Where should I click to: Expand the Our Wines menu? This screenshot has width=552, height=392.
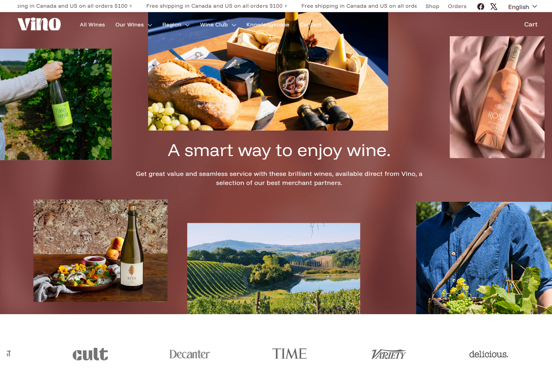[133, 25]
